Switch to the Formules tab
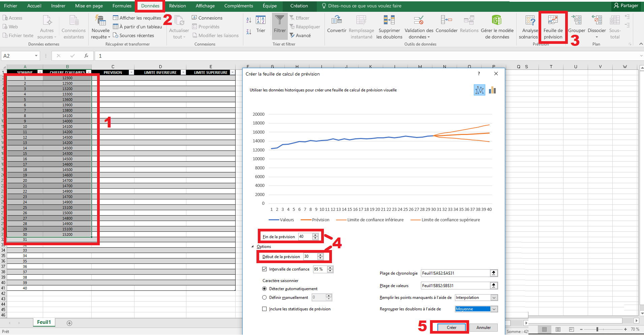Screen dimensions: 644x335 [x=122, y=6]
